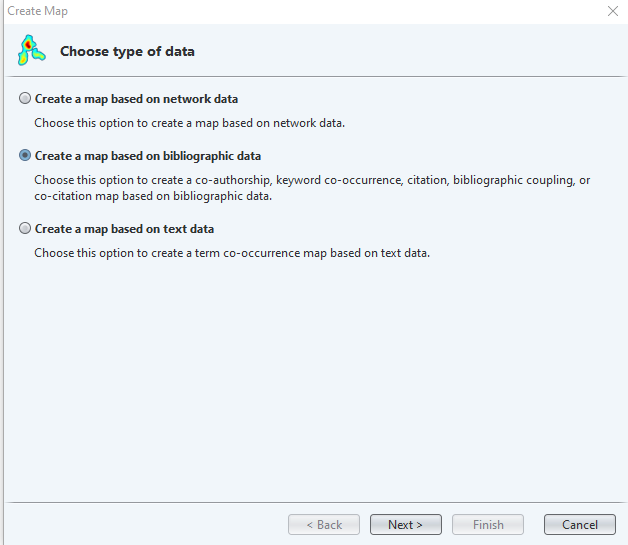Click the line "co-citation map based on bibliographic data."
The height and width of the screenshot is (545, 628).
(152, 196)
